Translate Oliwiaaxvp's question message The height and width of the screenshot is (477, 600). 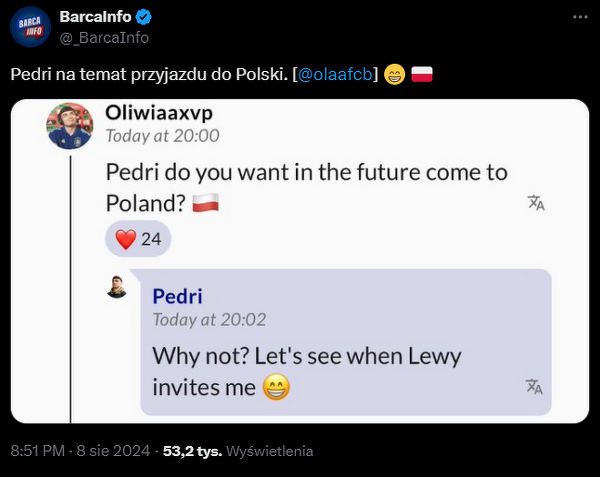coord(536,203)
